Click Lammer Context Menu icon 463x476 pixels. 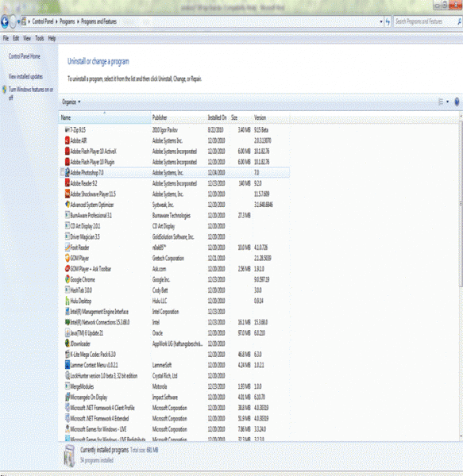pyautogui.click(x=68, y=365)
